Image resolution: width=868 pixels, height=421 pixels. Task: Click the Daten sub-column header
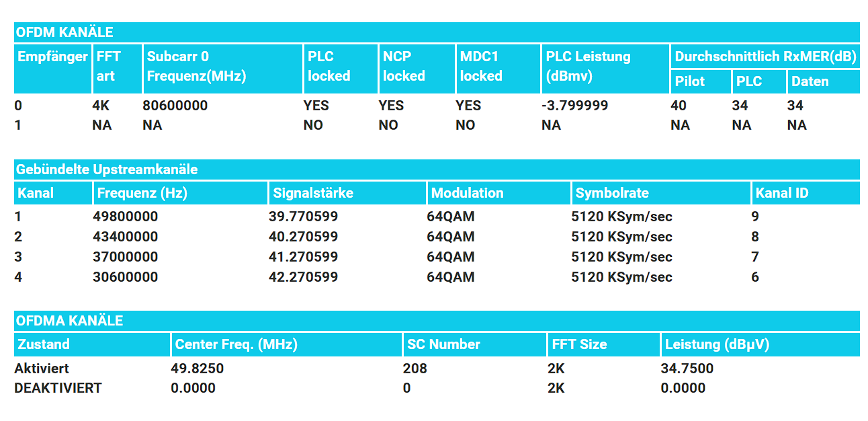(810, 81)
